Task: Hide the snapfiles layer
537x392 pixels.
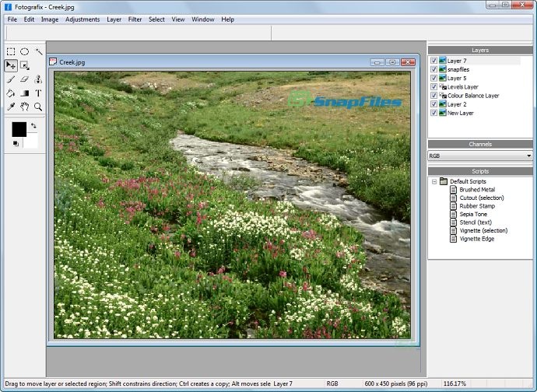Action: point(433,69)
